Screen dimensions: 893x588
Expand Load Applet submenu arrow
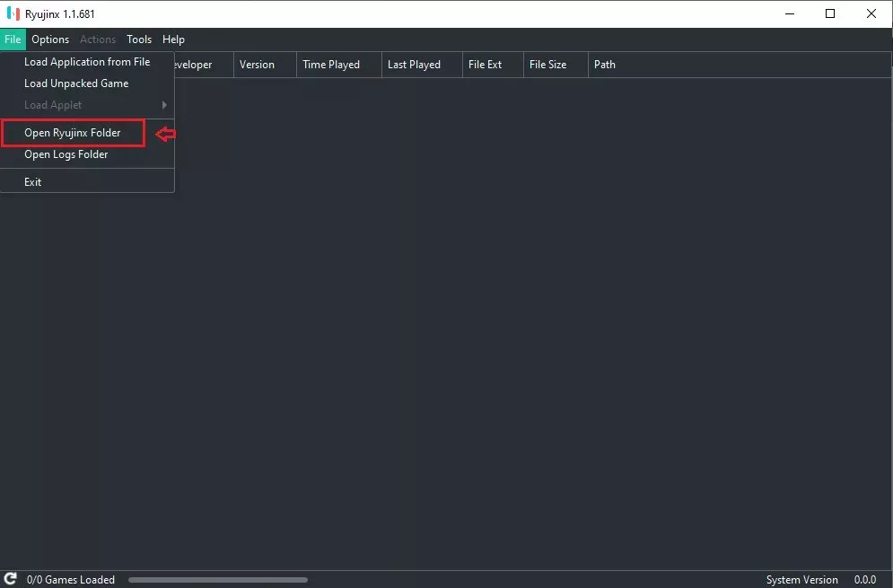coord(164,105)
